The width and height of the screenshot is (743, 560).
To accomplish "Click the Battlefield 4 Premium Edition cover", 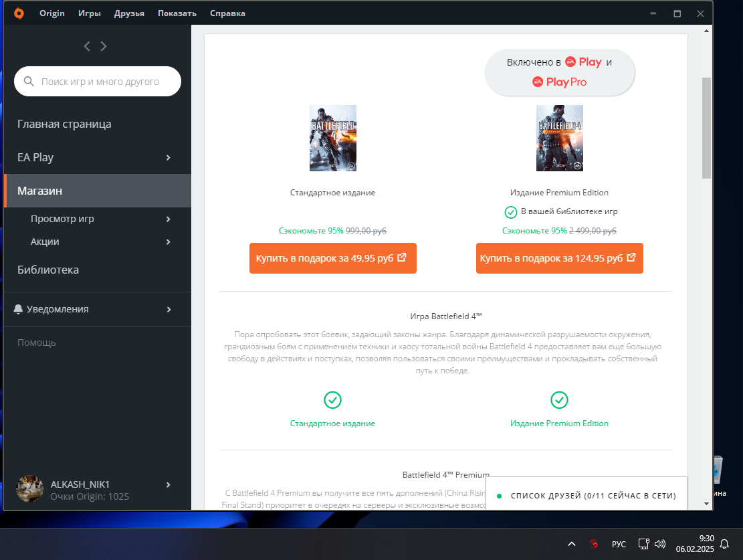I will coord(559,138).
